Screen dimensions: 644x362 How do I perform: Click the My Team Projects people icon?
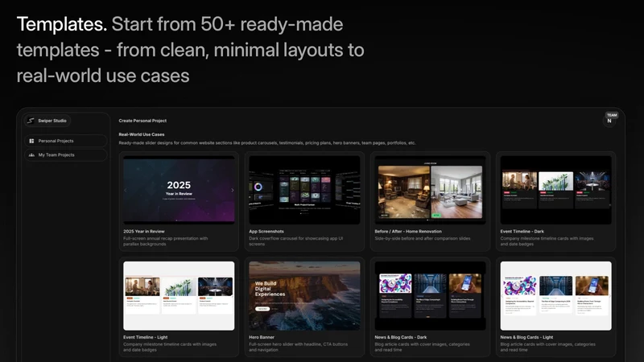pyautogui.click(x=31, y=155)
